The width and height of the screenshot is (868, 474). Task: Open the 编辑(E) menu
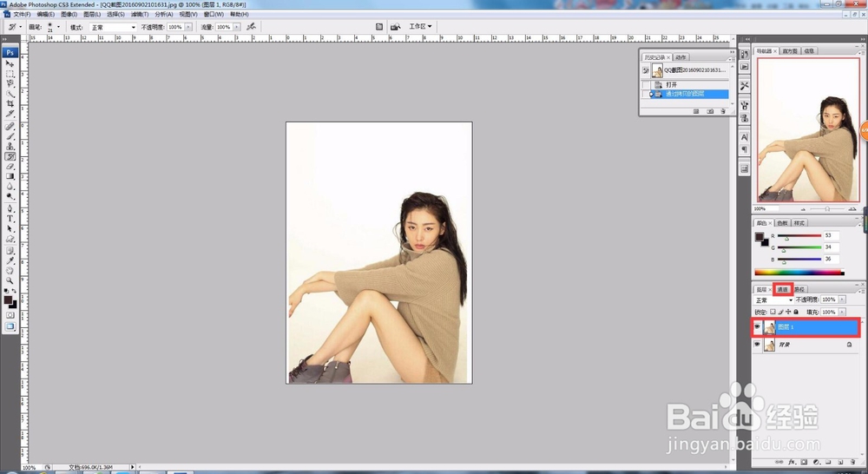point(45,14)
